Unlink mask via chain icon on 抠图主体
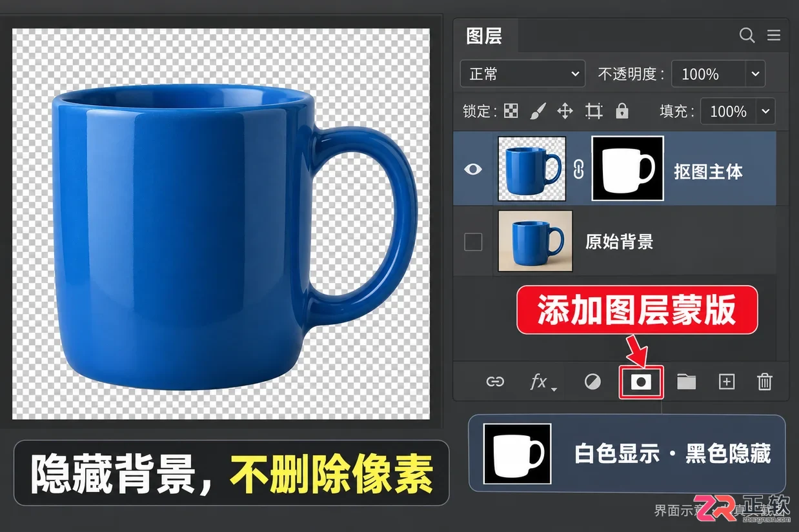This screenshot has width=799, height=532. click(579, 169)
